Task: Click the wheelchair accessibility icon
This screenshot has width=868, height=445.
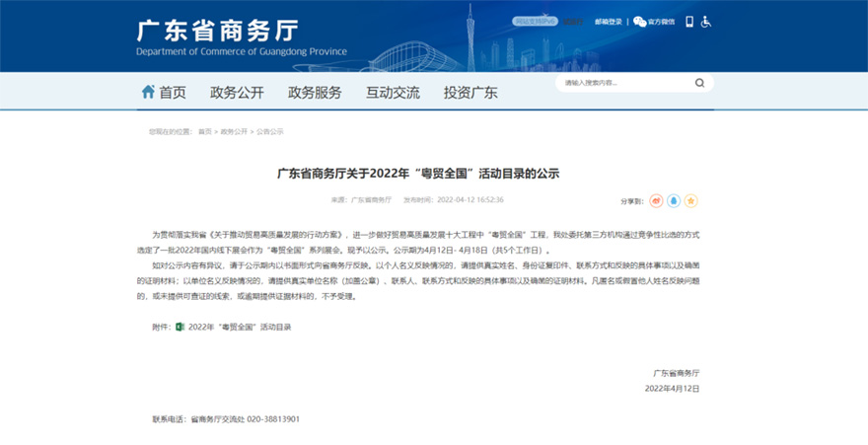Action: (706, 22)
